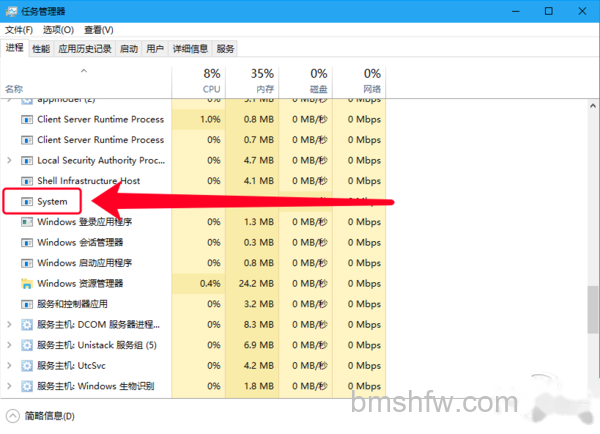Expand 服务主机: DCOM 服务器进程 group
The image size is (600, 434).
(x=9, y=325)
